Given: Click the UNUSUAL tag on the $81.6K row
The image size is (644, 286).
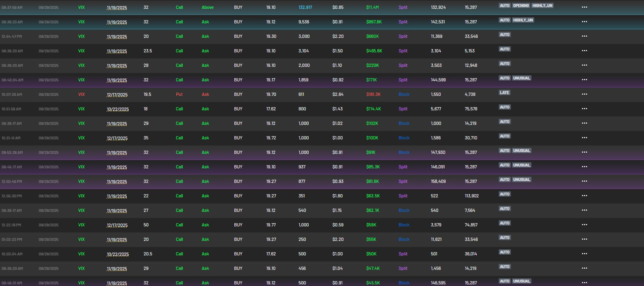Looking at the screenshot, I should click(522, 180).
